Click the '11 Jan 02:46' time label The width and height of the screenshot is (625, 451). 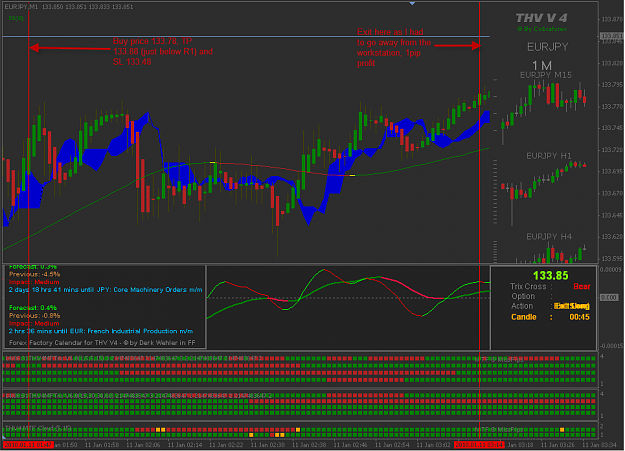click(x=350, y=445)
